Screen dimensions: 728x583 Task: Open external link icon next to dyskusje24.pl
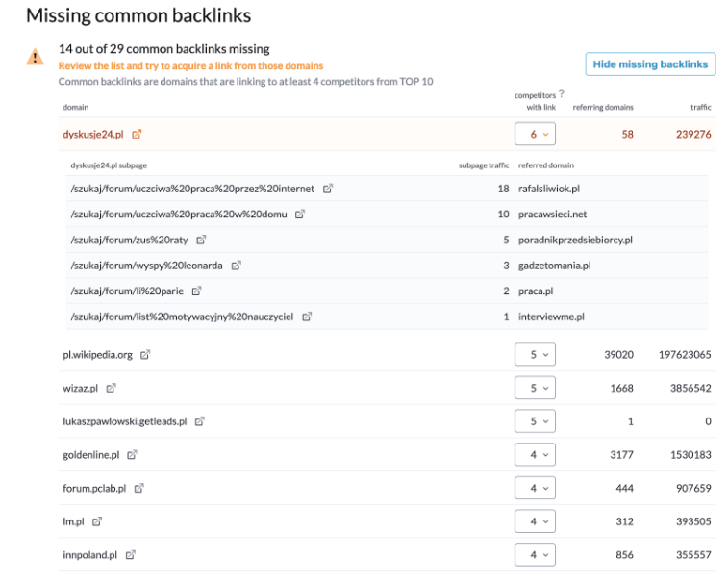pyautogui.click(x=138, y=135)
